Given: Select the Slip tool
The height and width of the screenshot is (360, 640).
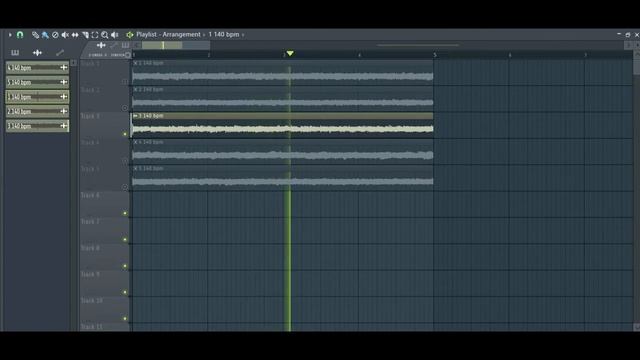Looking at the screenshot, I should [75, 35].
